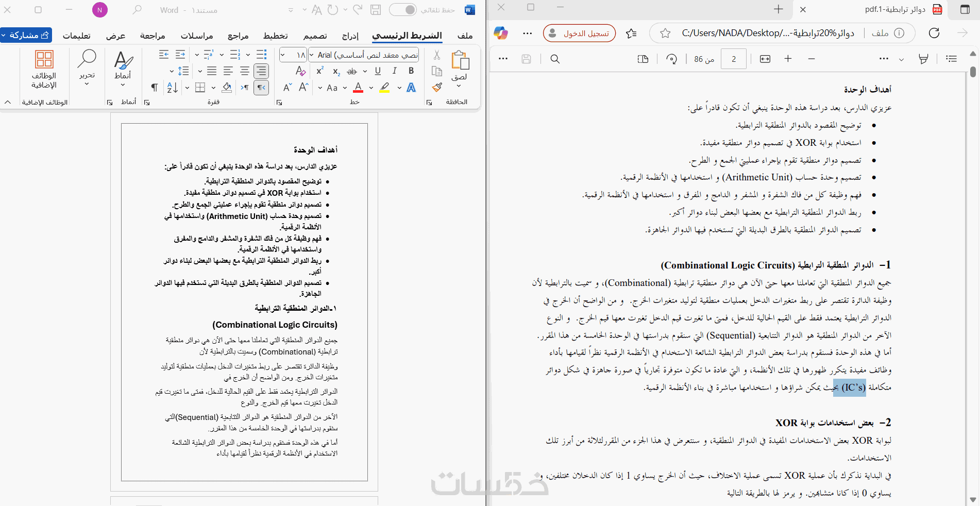Collapse the Word ribbon with the chevron
This screenshot has height=506, width=980.
8,102
